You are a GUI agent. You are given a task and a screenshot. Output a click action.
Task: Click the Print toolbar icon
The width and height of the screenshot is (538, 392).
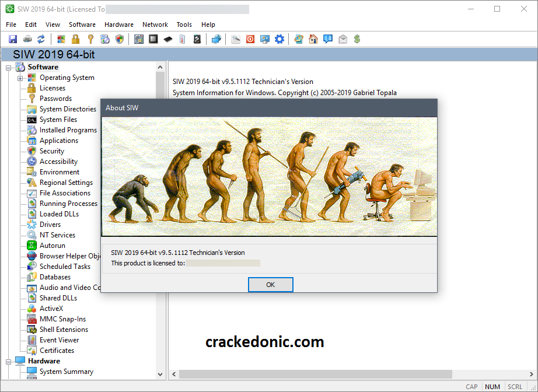(x=27, y=39)
